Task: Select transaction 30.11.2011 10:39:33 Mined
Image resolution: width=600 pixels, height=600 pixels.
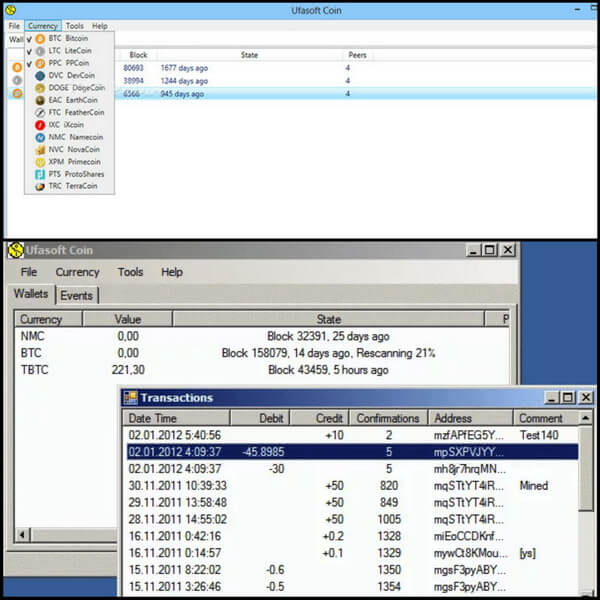Action: tap(351, 486)
